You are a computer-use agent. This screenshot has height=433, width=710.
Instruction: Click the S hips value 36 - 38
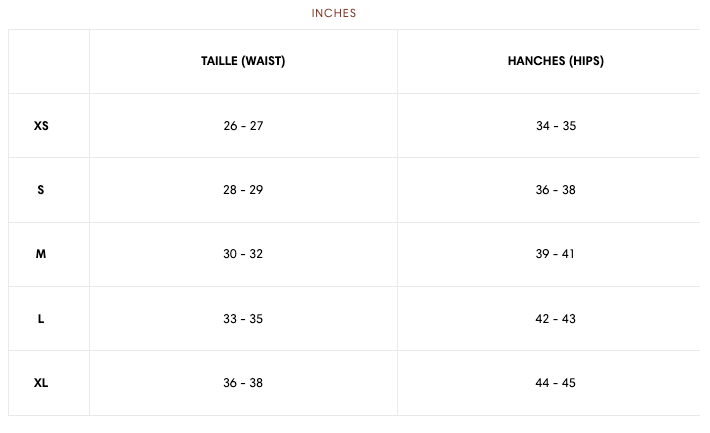click(556, 190)
